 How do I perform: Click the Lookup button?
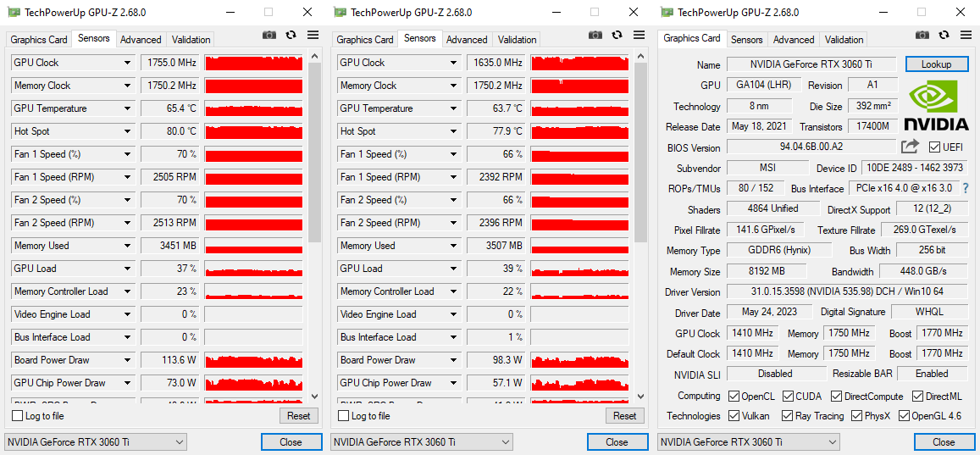pyautogui.click(x=936, y=64)
